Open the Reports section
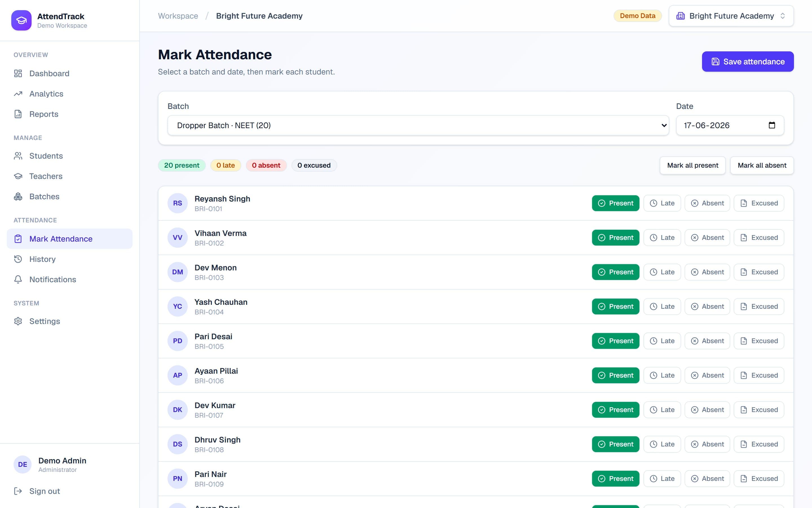 [69, 114]
